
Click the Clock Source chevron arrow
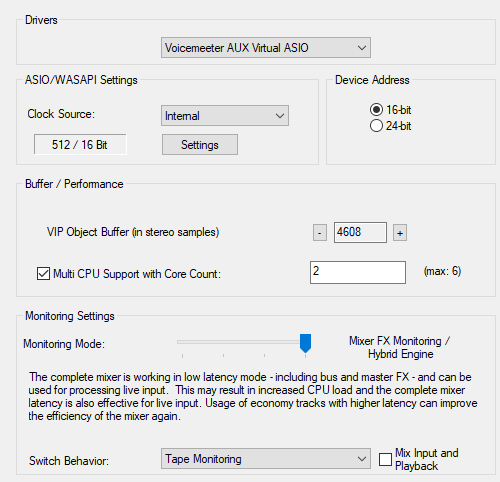[x=280, y=116]
